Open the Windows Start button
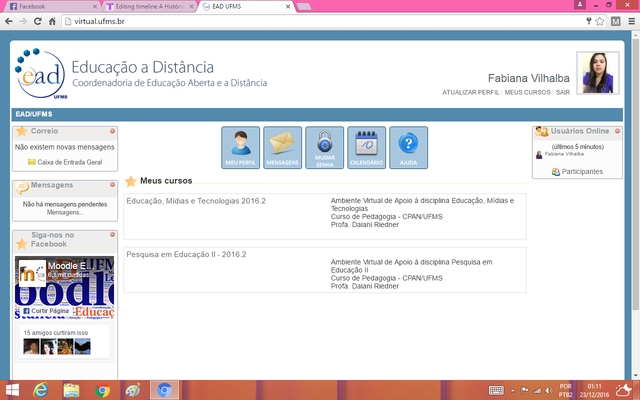Viewport: 640px width, 400px height. [13, 390]
